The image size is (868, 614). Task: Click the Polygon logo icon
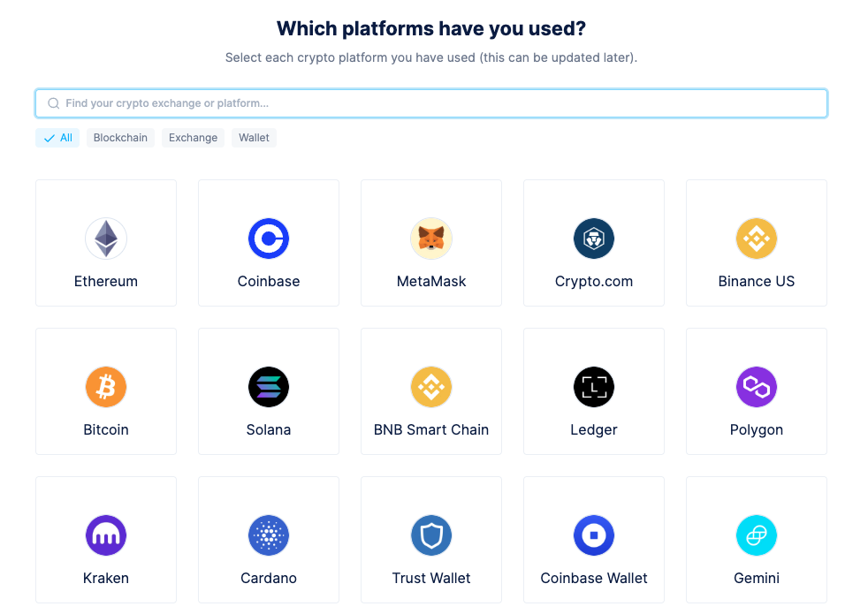757,387
